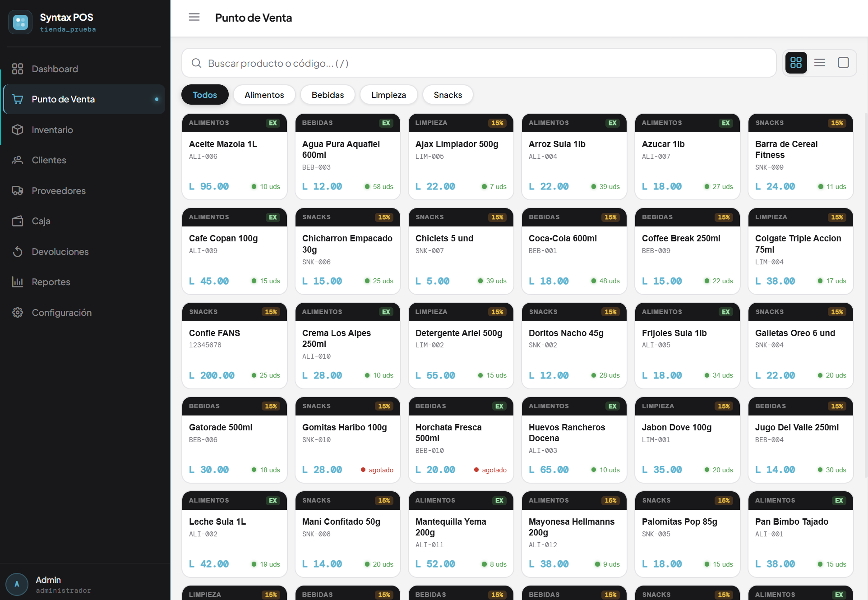Focus the product search field

pos(479,63)
